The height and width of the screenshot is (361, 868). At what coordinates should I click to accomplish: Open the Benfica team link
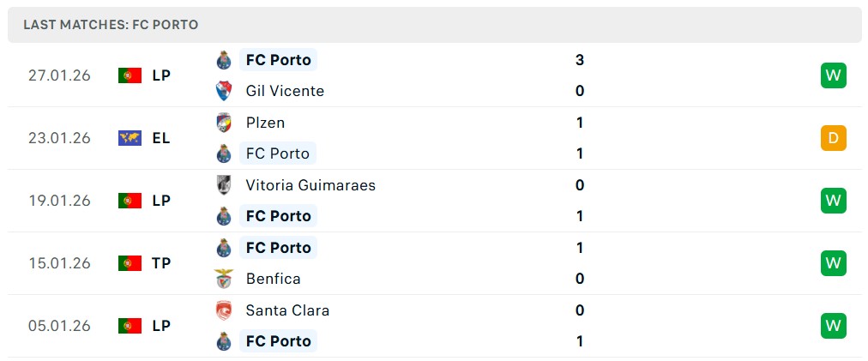point(273,279)
